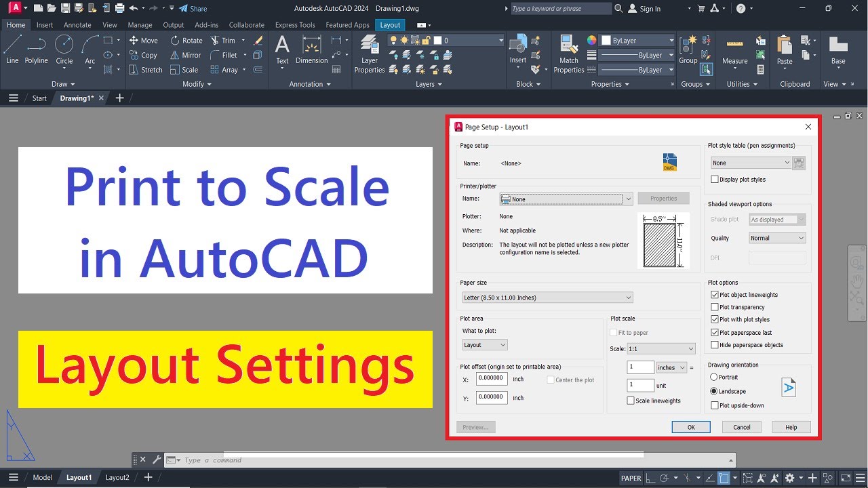The image size is (868, 488).
Task: Open the Manage ribbon tab
Action: (140, 25)
